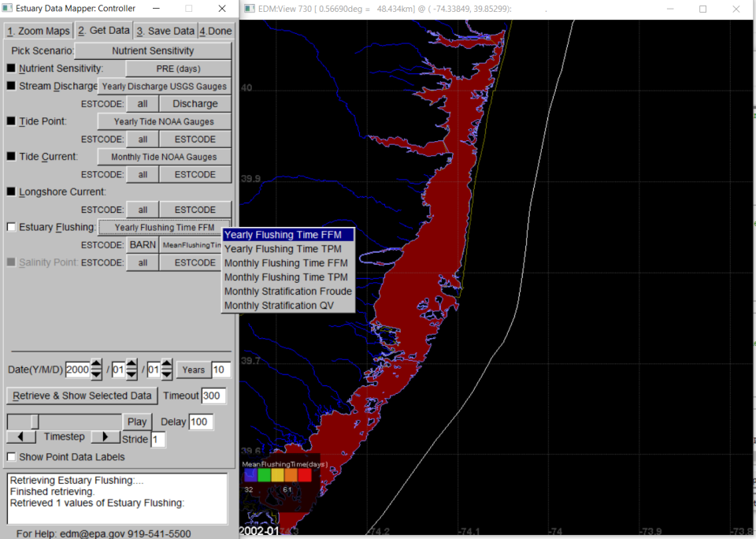
Task: Click the Tide Point ESTCODE all button
Action: pyautogui.click(x=143, y=139)
